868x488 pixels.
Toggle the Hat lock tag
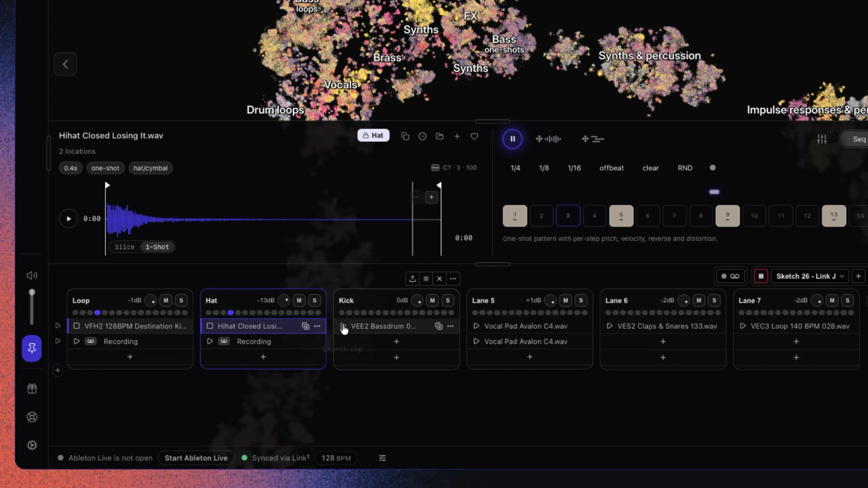[373, 136]
